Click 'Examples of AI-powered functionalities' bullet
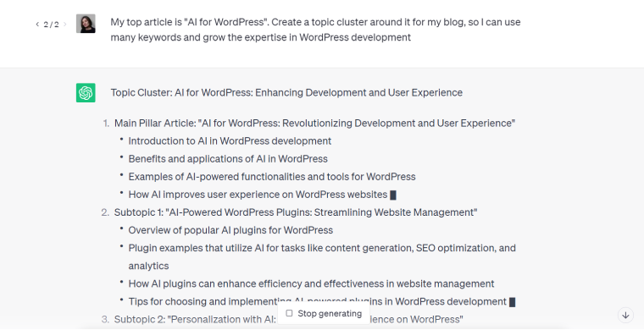644x330 pixels. tap(272, 177)
